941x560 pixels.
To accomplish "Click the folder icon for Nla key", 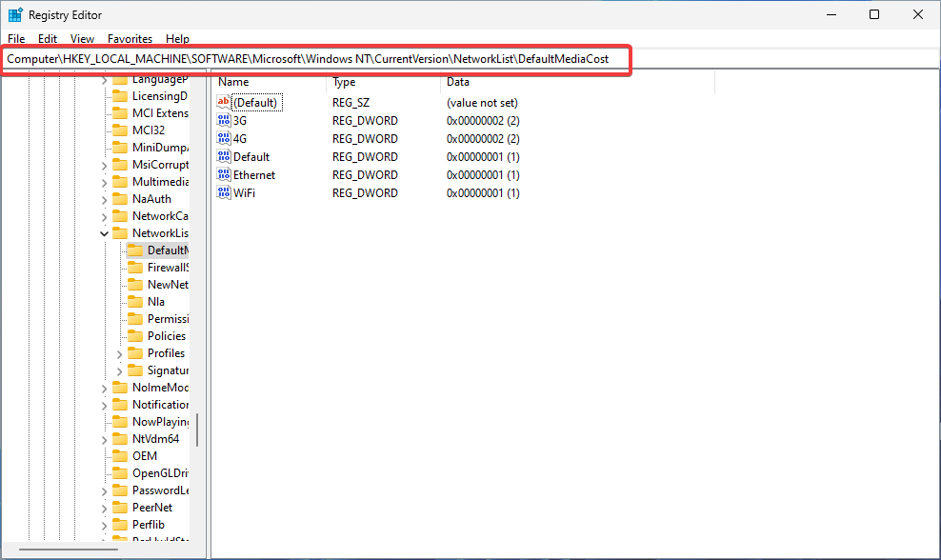I will pyautogui.click(x=135, y=302).
